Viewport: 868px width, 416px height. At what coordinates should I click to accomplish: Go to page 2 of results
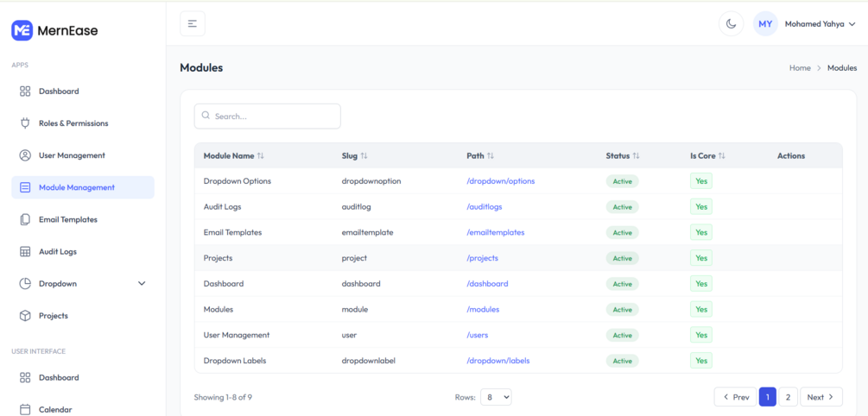[x=788, y=397]
